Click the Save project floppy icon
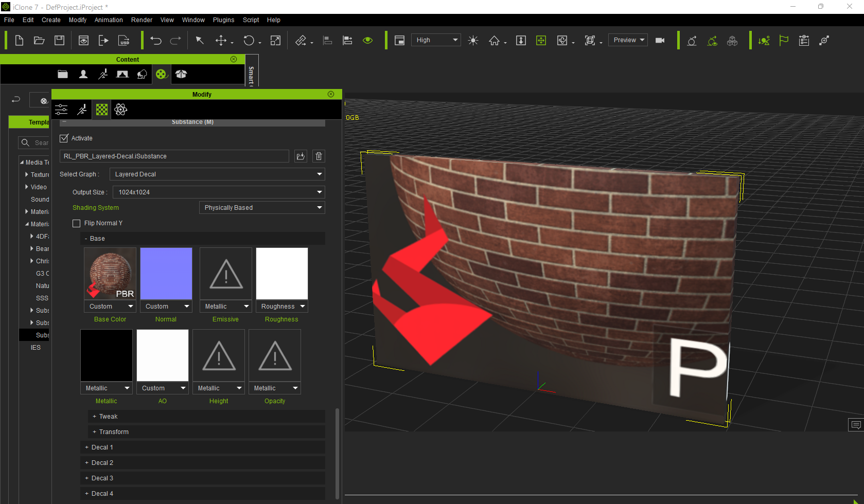 tap(60, 40)
